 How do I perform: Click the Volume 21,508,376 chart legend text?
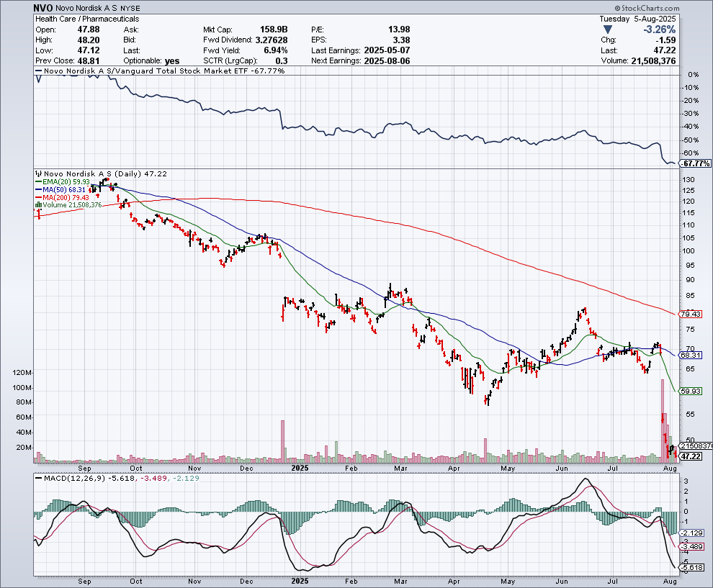(72, 205)
